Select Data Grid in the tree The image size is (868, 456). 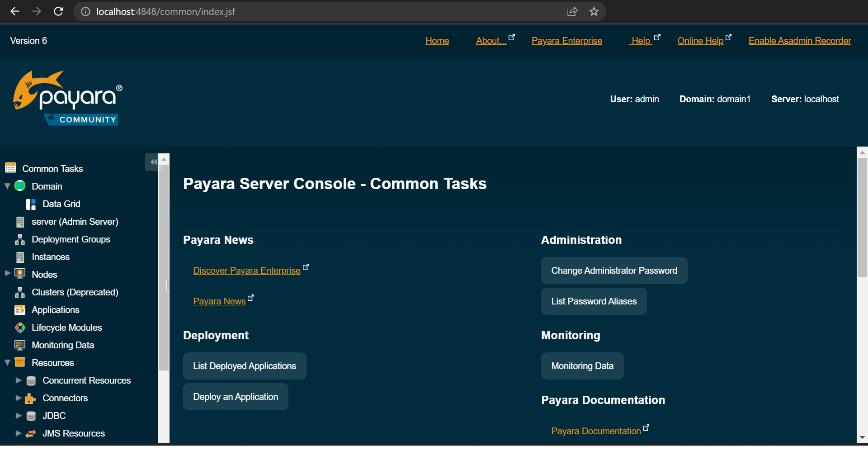point(61,204)
